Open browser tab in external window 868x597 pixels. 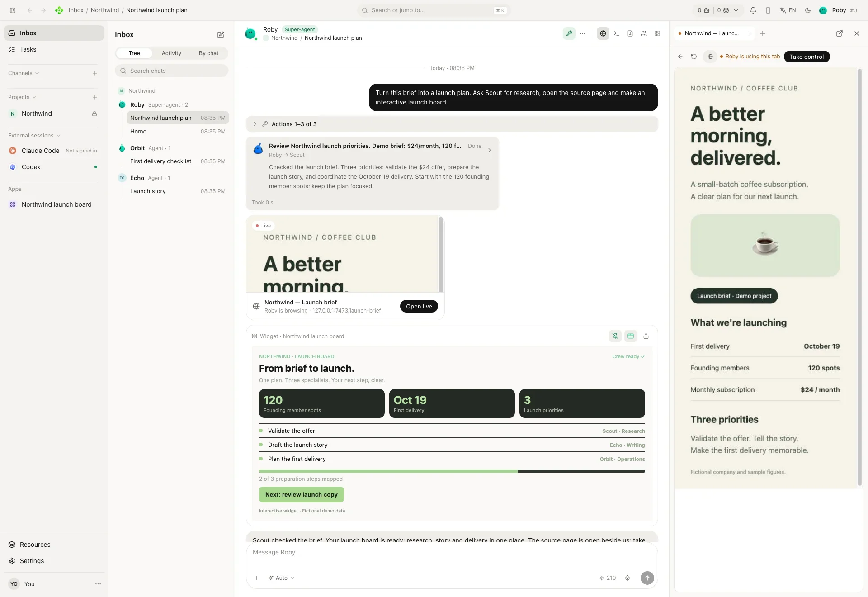(x=840, y=33)
